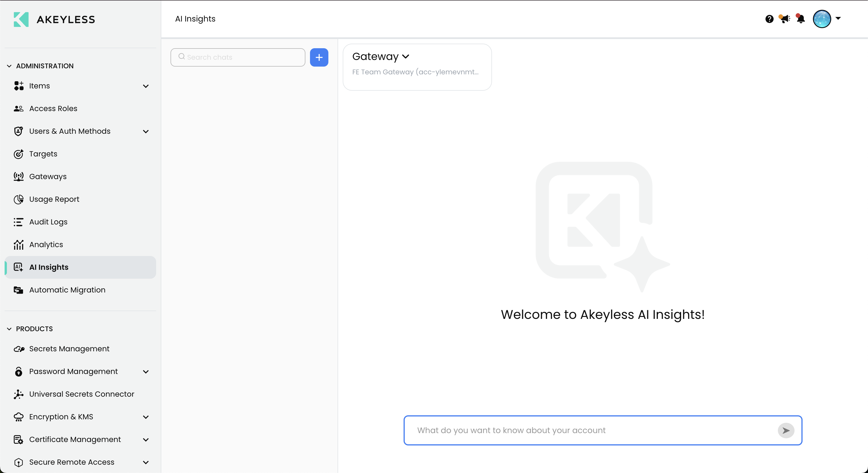Image resolution: width=868 pixels, height=473 pixels.
Task: Open Gateways from the sidebar
Action: pyautogui.click(x=48, y=177)
